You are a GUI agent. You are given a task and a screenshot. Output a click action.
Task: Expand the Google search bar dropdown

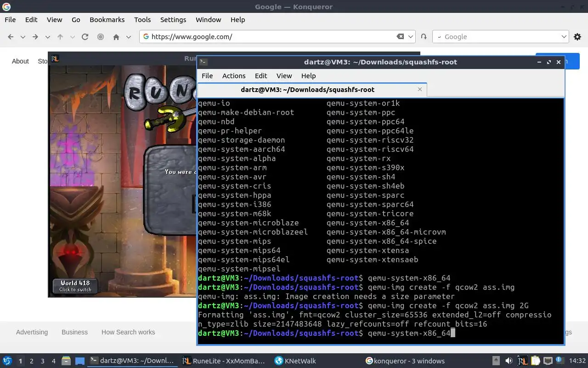point(564,37)
